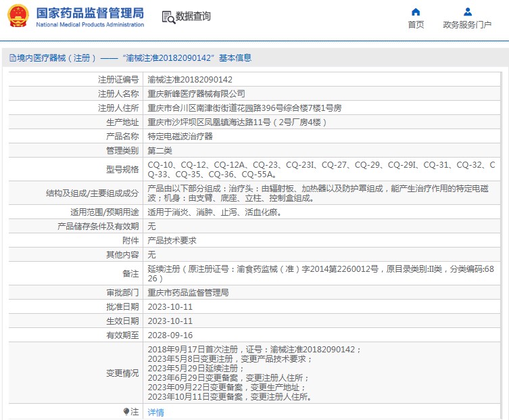The height and width of the screenshot is (420, 509).
Task: Click the 第二类 management category value
Action: click(x=160, y=150)
